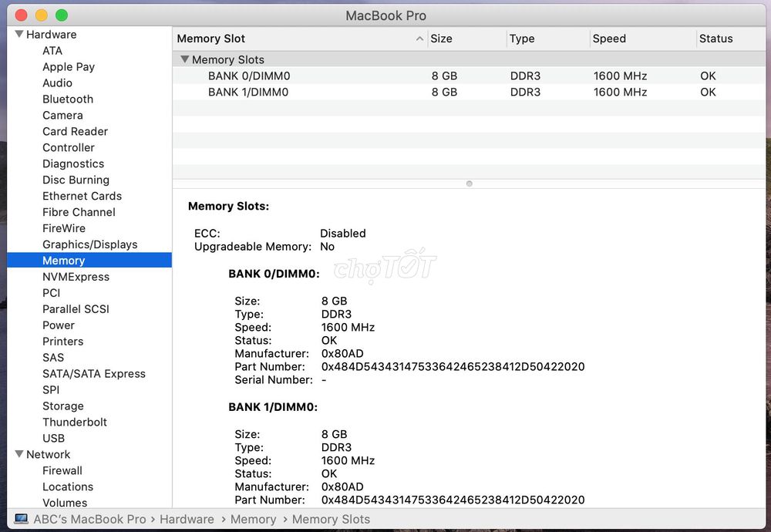Screen dimensions: 771x532
Task: Select Parallel SCSI in the sidebar
Action: pos(76,309)
